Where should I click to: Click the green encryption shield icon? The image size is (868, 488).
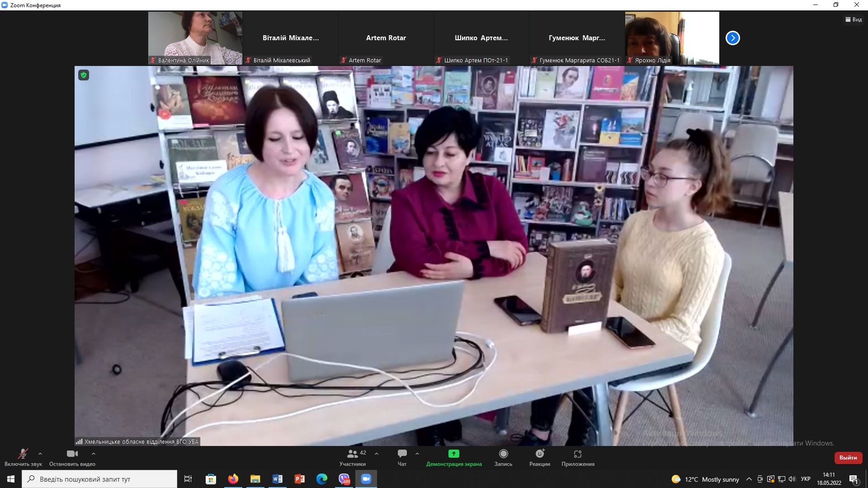point(84,75)
